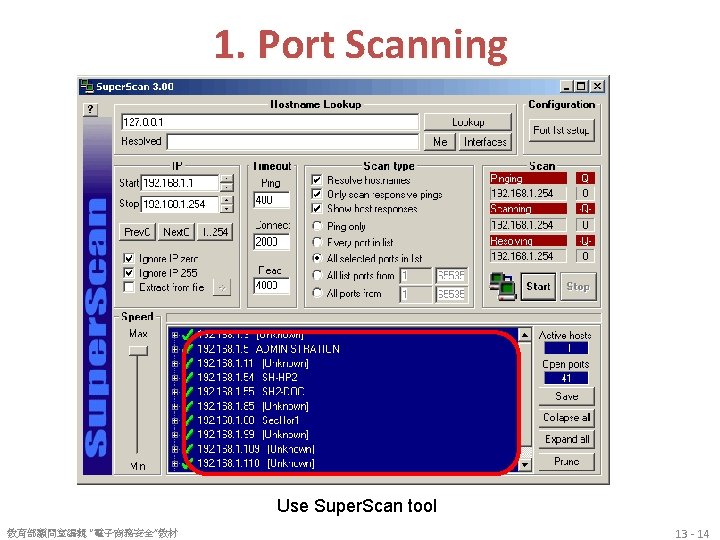The height and width of the screenshot is (540, 720).
Task: Click the Lookup button
Action: (468, 122)
